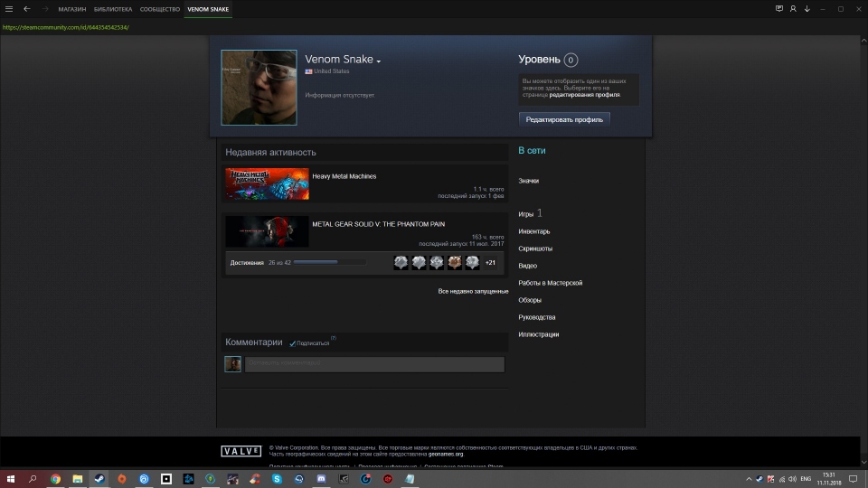Click the page scrollbar down arrow

(863, 463)
